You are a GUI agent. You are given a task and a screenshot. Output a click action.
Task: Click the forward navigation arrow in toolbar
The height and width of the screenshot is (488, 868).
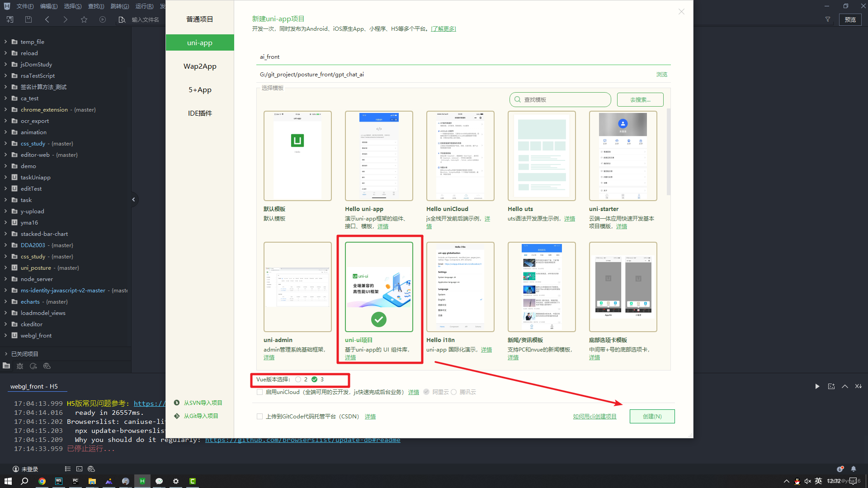66,19
